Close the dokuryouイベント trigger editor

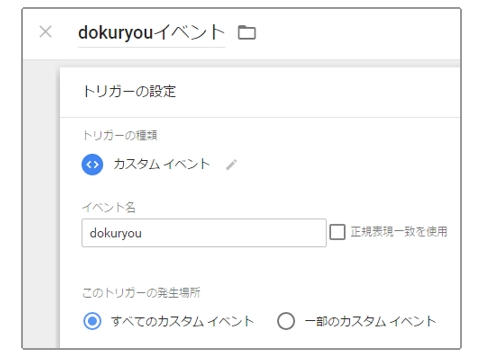tap(45, 32)
